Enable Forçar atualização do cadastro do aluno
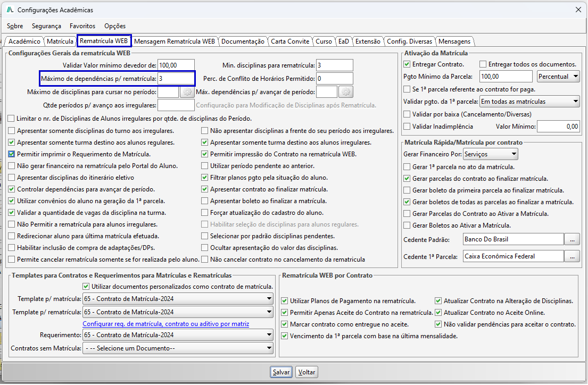The image size is (588, 385). [x=205, y=213]
